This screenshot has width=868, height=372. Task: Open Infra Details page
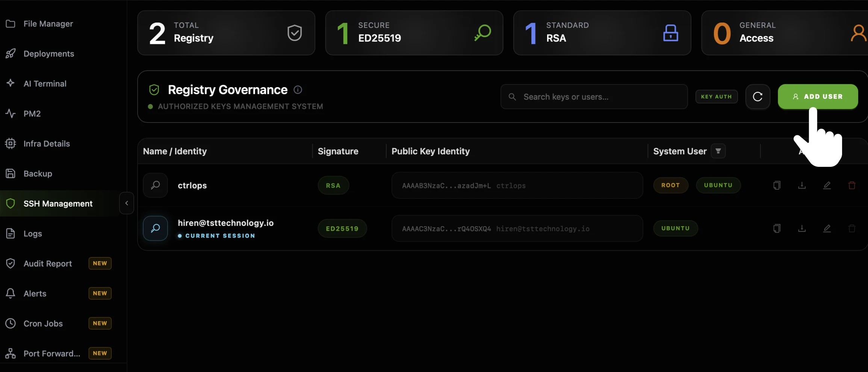click(47, 144)
